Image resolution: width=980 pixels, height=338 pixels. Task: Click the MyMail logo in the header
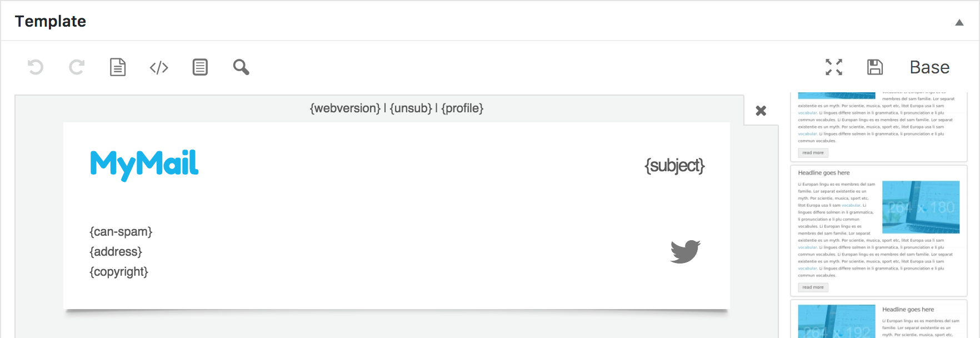click(x=143, y=163)
